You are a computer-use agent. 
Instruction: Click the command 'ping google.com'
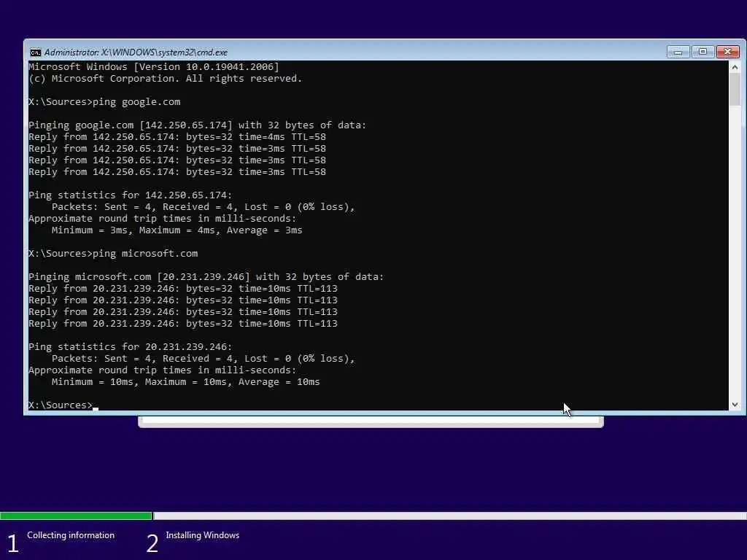pyautogui.click(x=136, y=102)
